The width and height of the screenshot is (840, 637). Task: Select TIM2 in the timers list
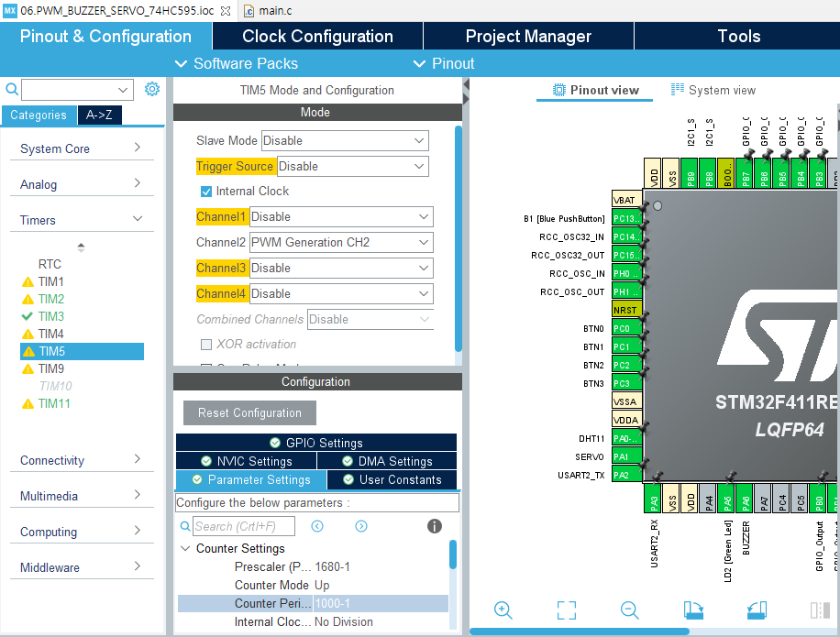[50, 299]
